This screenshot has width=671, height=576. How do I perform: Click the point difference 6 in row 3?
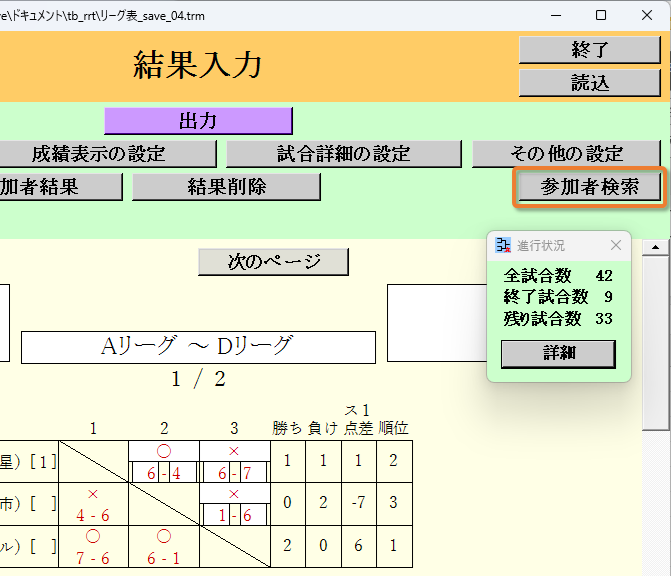359,546
